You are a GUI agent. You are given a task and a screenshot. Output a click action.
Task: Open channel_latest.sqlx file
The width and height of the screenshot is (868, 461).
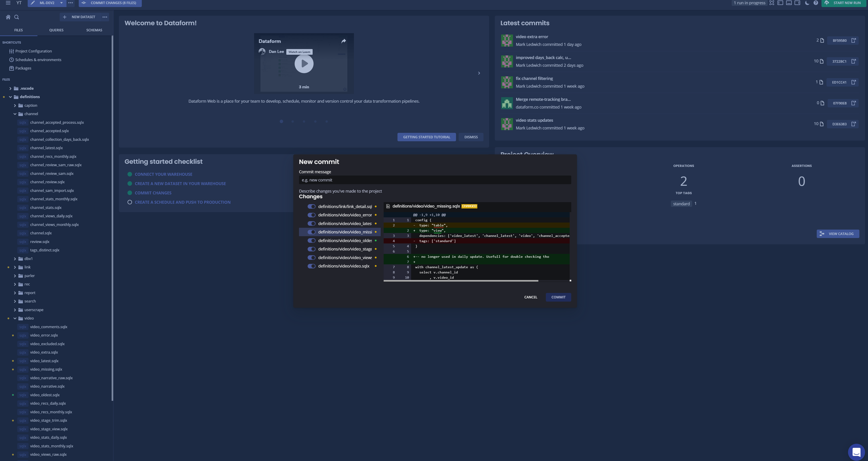[47, 148]
